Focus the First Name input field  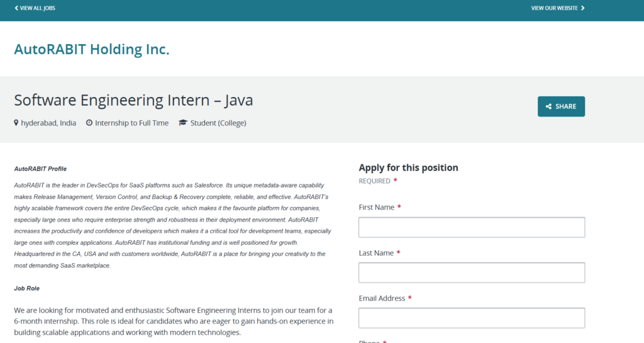click(472, 227)
